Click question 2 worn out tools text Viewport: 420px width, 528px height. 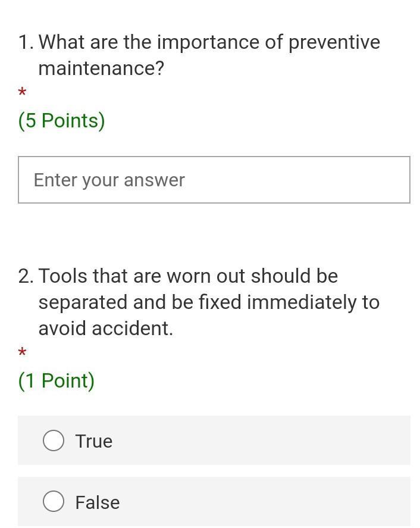209,302
